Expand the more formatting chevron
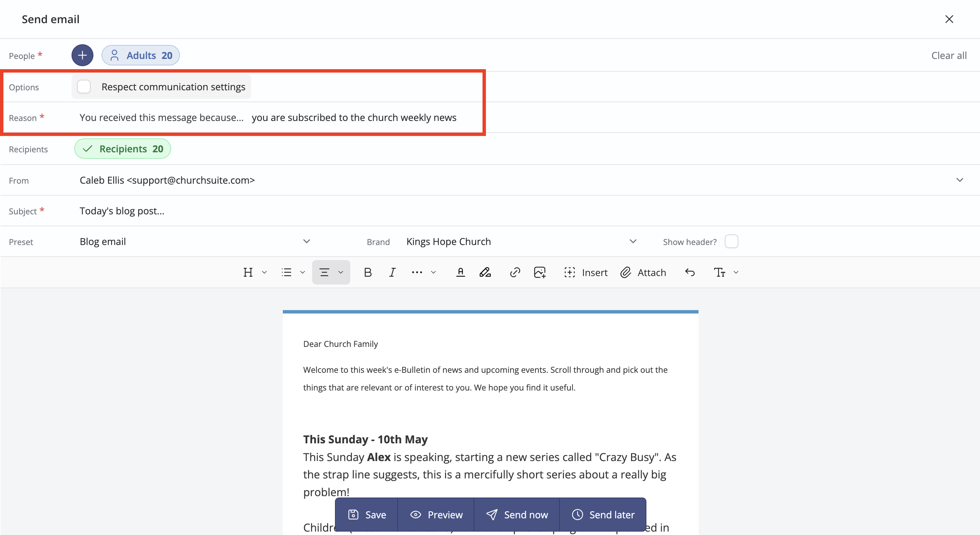The height and width of the screenshot is (535, 980). pyautogui.click(x=433, y=273)
